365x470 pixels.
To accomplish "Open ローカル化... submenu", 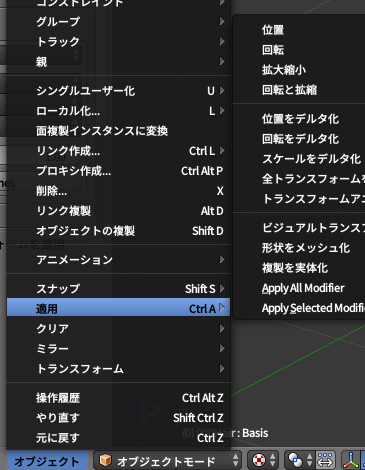I will 118,111.
